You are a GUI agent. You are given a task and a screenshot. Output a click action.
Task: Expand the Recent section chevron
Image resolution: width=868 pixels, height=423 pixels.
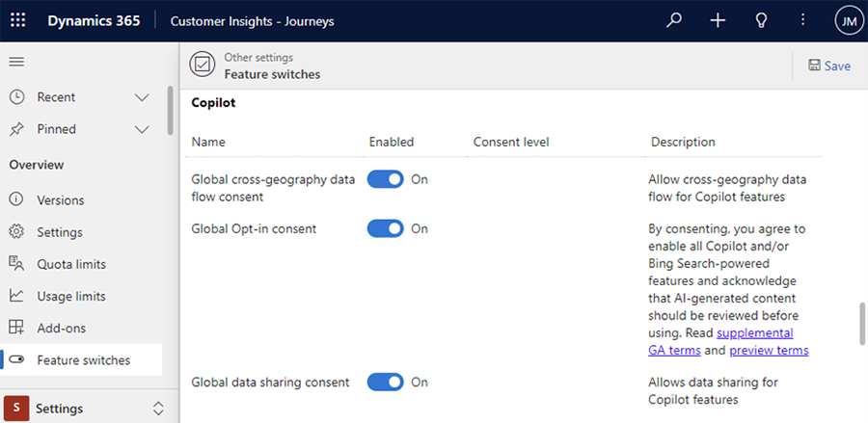(142, 97)
